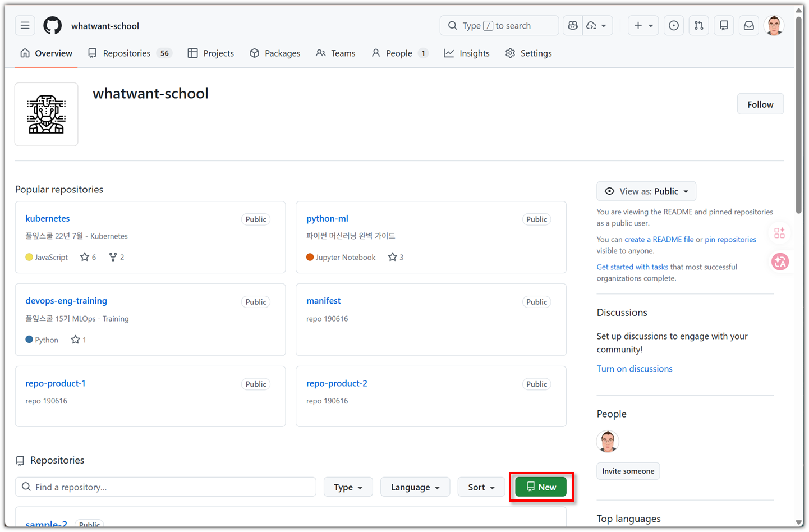
Task: Click the green New repository button
Action: click(541, 487)
